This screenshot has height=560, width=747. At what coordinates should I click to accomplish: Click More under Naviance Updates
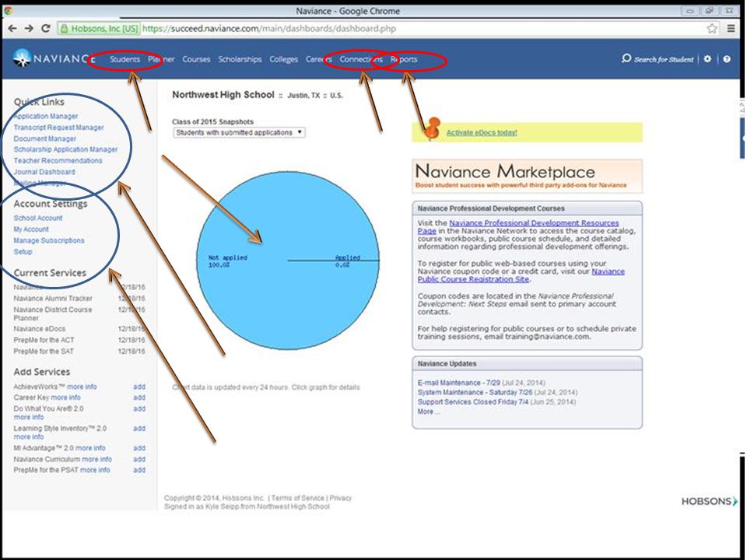pos(429,411)
